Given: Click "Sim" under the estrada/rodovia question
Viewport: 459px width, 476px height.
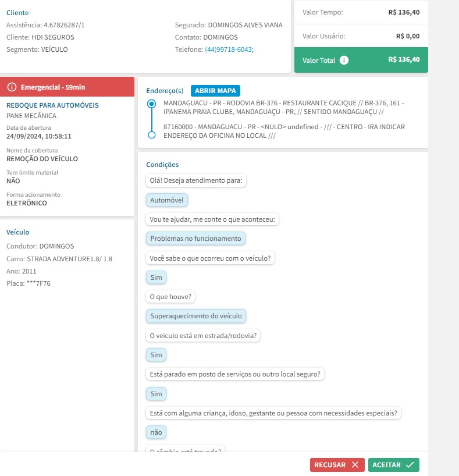Looking at the screenshot, I should (x=156, y=355).
